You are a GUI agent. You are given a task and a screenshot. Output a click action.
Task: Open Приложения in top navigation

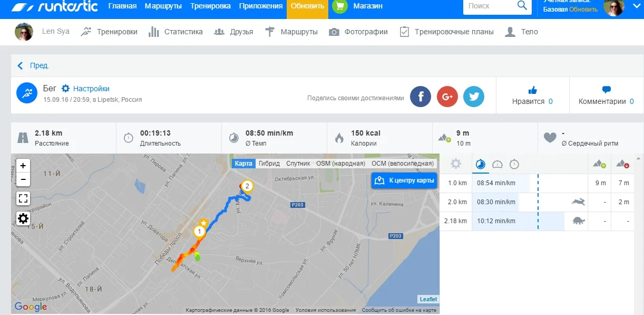[260, 6]
